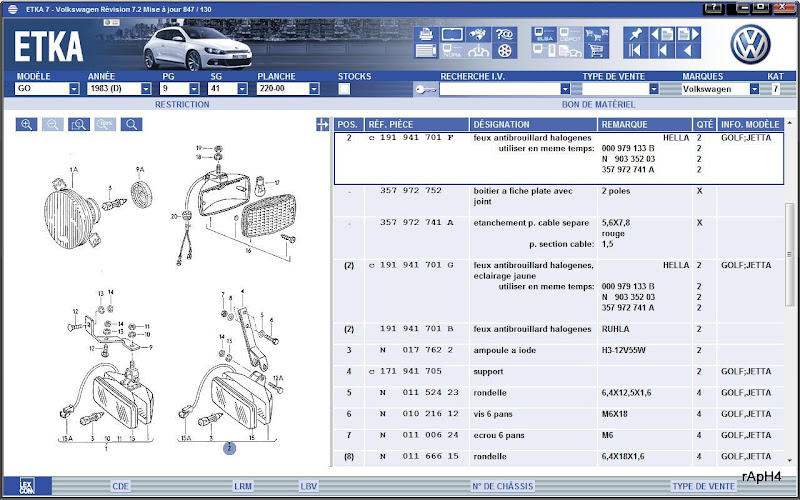This screenshot has height=500, width=800.
Task: Go to previous illustration page icon
Action: [x=662, y=34]
